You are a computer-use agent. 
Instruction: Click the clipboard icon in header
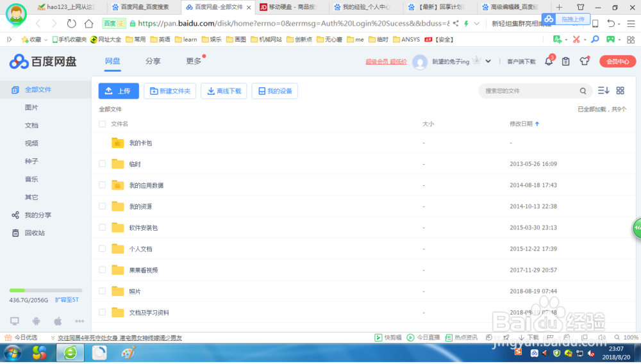pos(566,62)
